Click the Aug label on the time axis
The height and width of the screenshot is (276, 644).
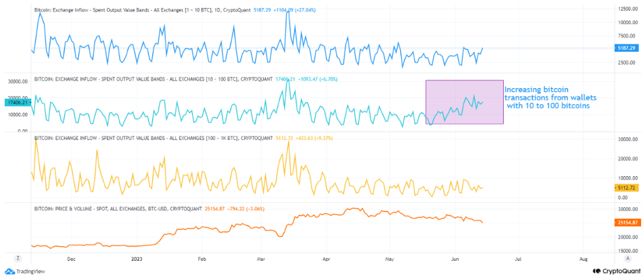584,259
